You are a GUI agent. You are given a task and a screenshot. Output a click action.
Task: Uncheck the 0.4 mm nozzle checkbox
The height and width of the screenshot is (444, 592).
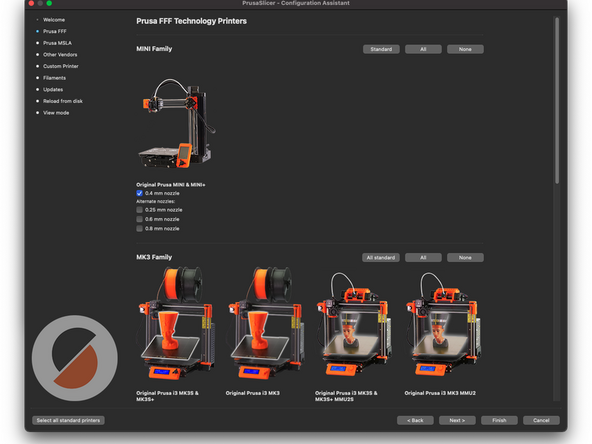(x=139, y=193)
